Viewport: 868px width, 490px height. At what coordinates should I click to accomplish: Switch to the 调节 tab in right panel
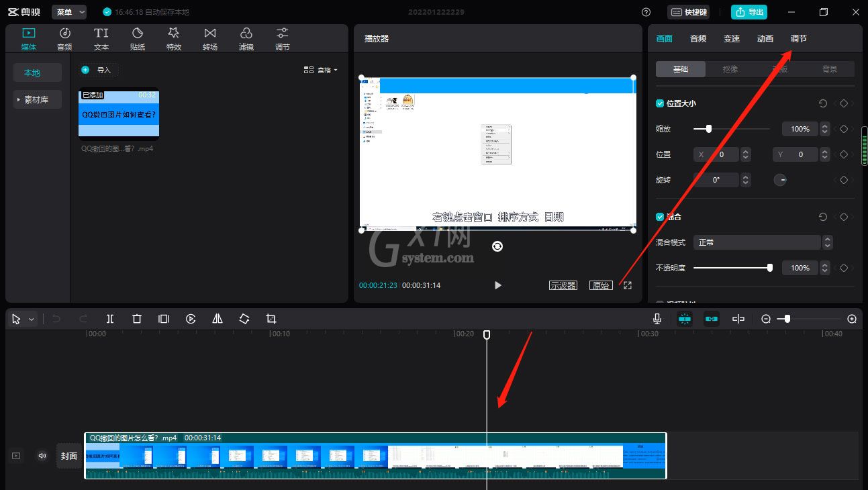tap(799, 39)
